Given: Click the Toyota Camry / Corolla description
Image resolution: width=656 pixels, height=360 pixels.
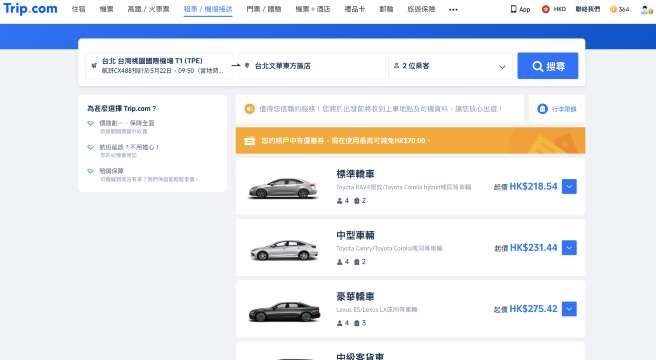Looking at the screenshot, I should pos(389,248).
